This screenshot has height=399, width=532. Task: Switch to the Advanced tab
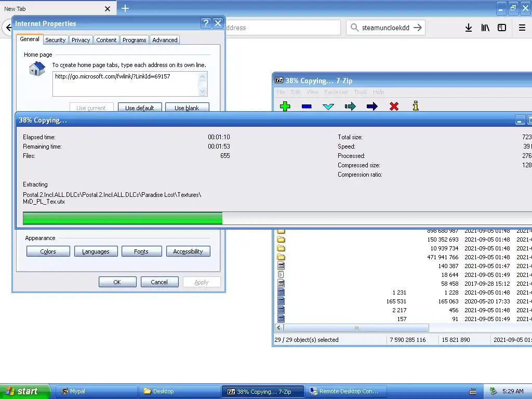(165, 40)
